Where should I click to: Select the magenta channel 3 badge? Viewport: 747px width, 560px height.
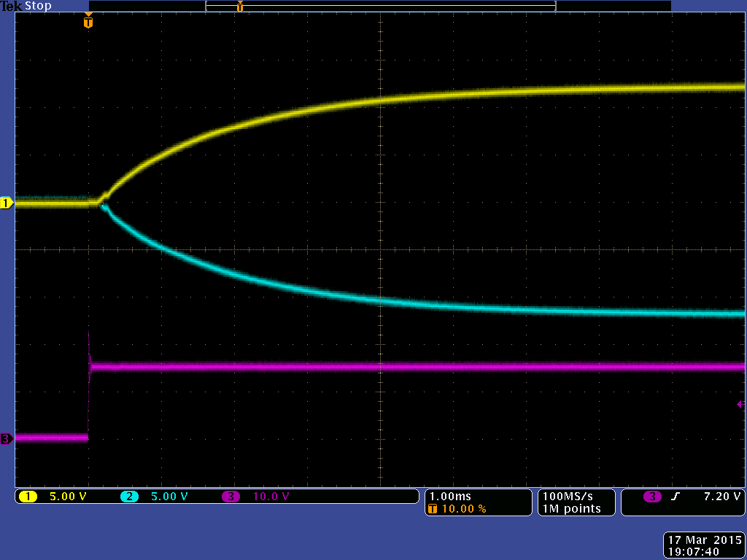click(x=231, y=497)
